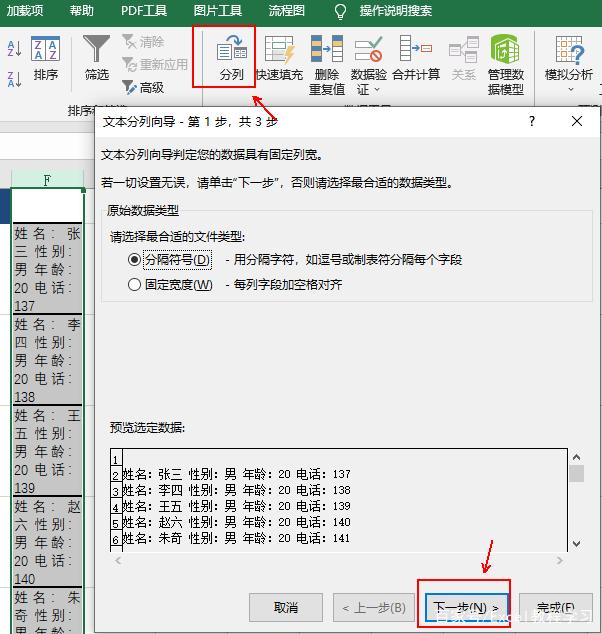Click preview row 姓名：李四 电话：138
This screenshot has height=634, width=602.
pyautogui.click(x=237, y=490)
